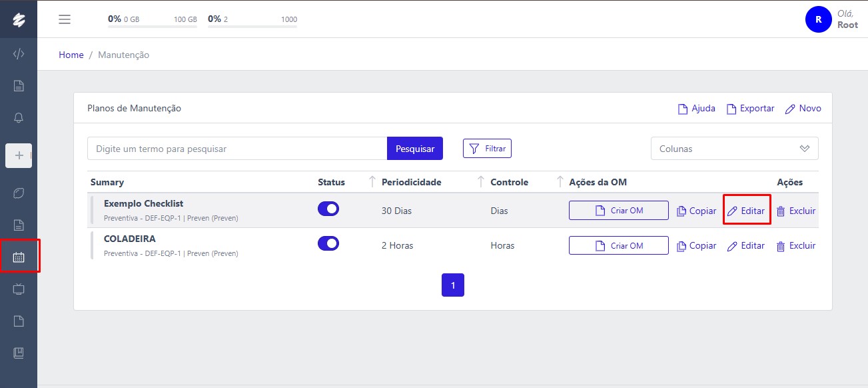Open the filter panel via Filtrar icon
This screenshot has width=868, height=388.
point(487,148)
